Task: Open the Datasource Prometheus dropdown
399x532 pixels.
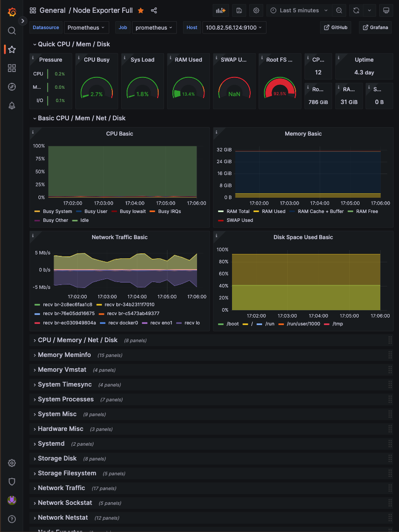Action: pos(86,28)
